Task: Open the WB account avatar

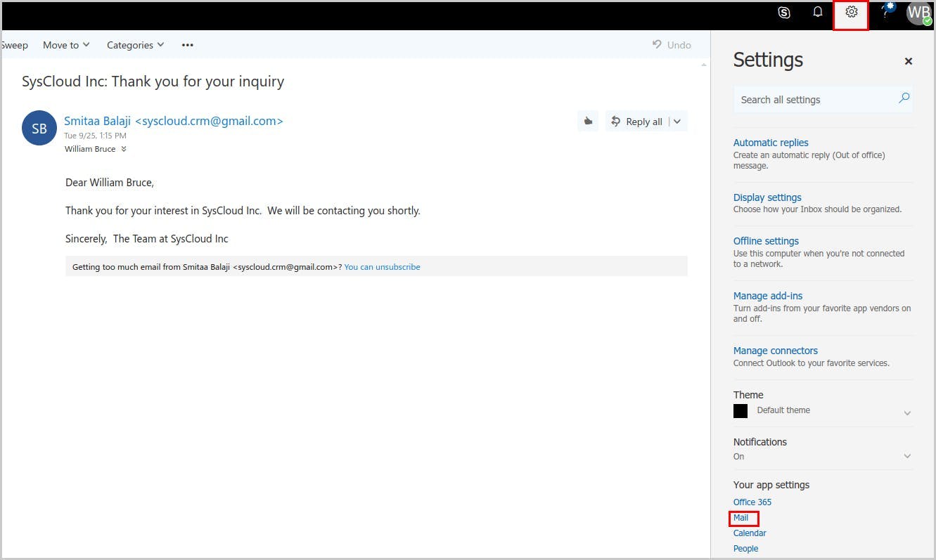Action: [919, 13]
